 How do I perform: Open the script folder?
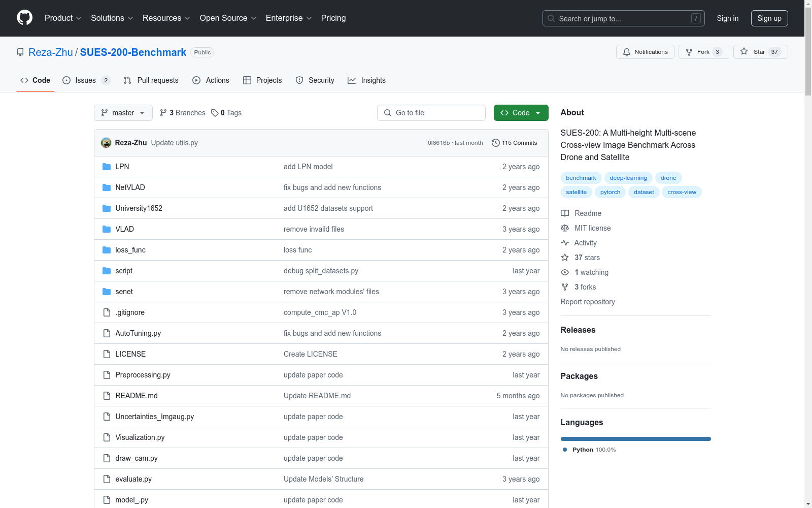[124, 271]
